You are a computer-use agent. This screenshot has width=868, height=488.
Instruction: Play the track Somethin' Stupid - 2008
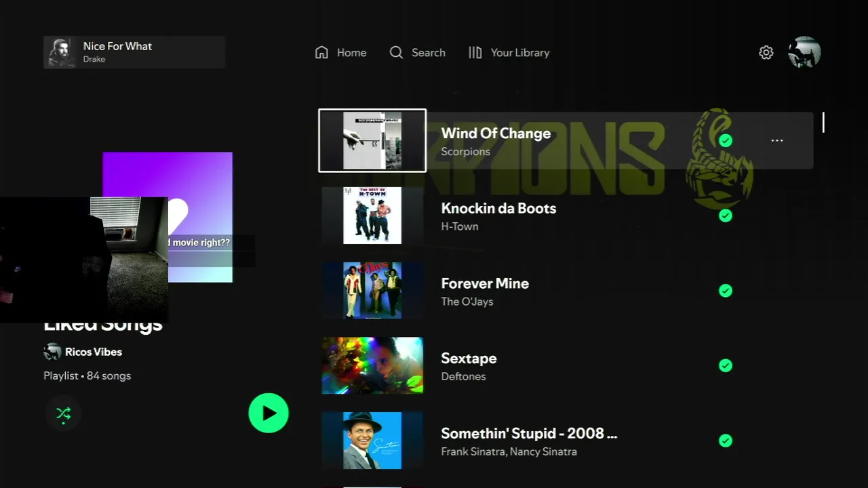click(529, 433)
